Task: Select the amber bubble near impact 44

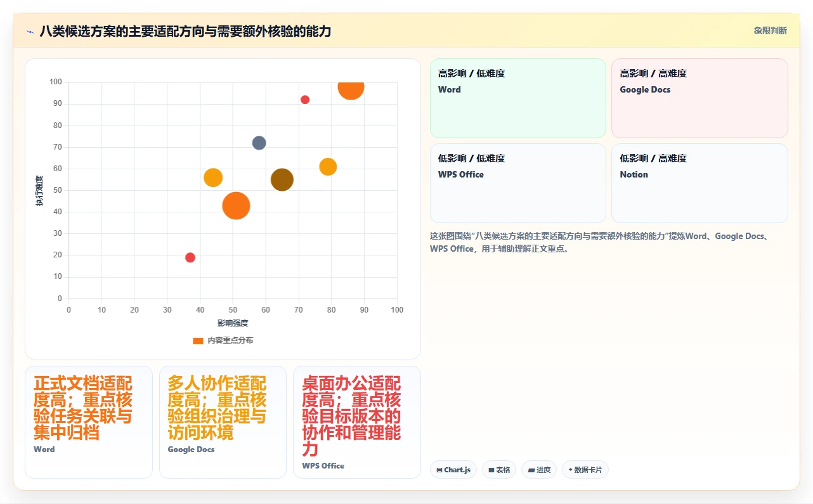Action: point(213,178)
